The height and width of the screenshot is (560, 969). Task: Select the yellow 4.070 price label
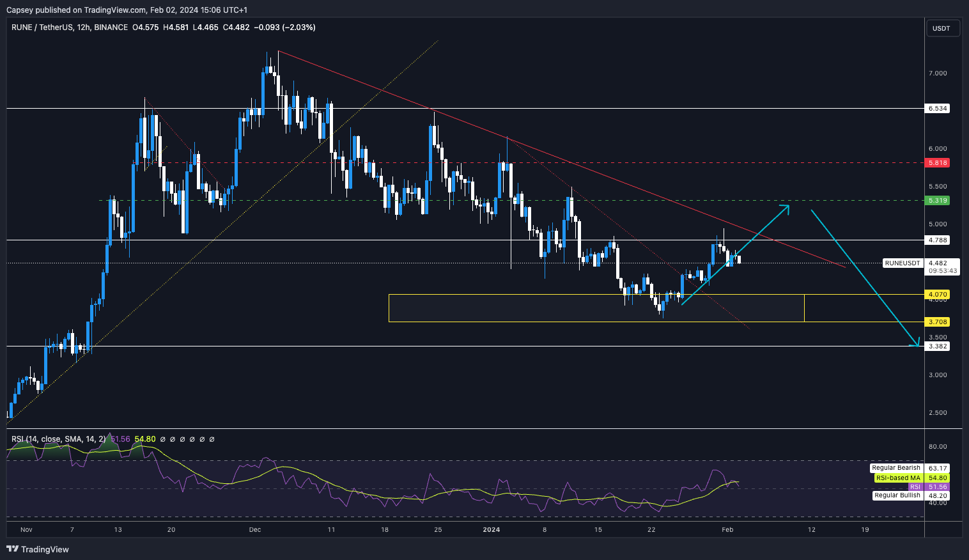[x=938, y=295]
